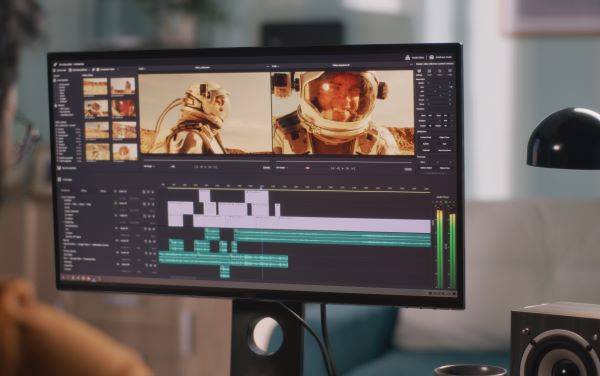Click the first icon in top-right header
The image size is (600, 376).
(408, 57)
